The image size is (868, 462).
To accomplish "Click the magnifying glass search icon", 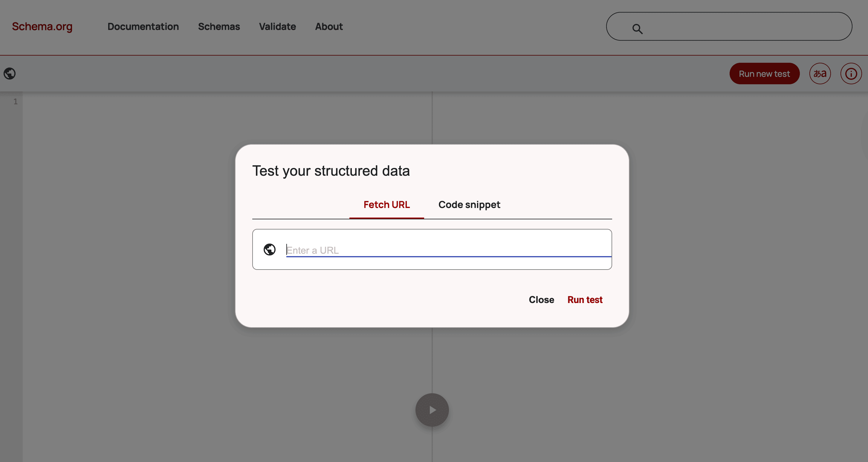I will (x=637, y=29).
